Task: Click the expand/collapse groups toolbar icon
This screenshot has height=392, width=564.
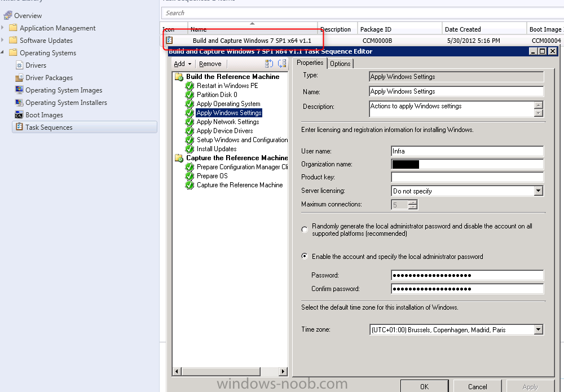Action: (x=282, y=64)
